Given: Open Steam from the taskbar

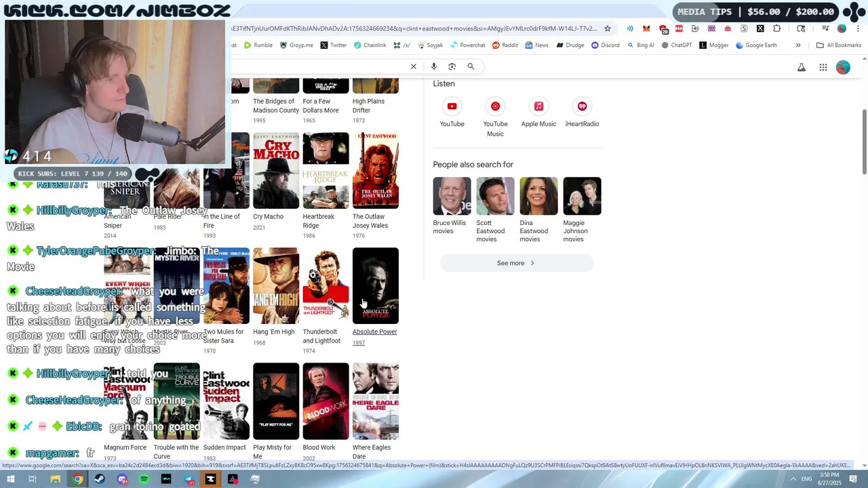Looking at the screenshot, I should (100, 479).
